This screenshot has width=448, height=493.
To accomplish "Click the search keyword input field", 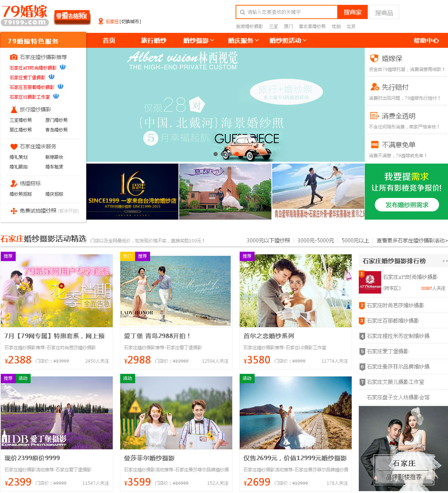I will coord(290,12).
